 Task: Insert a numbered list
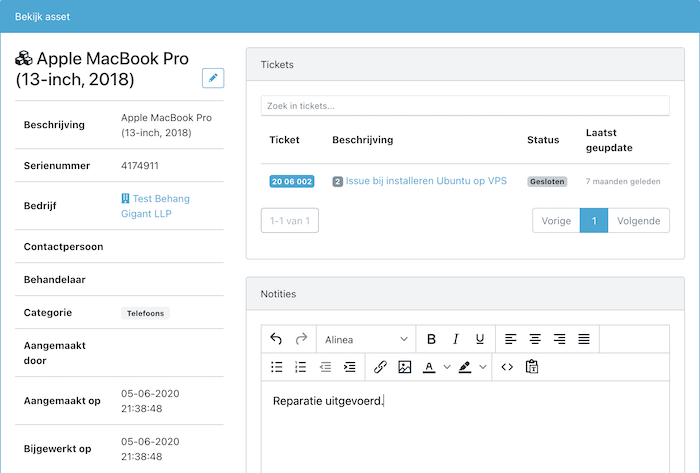[301, 367]
